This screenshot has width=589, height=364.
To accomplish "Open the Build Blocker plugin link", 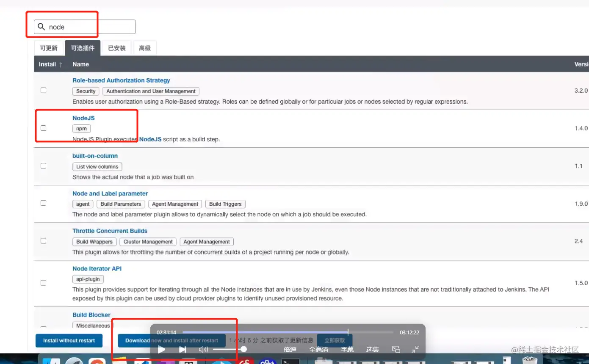I will coord(91,315).
